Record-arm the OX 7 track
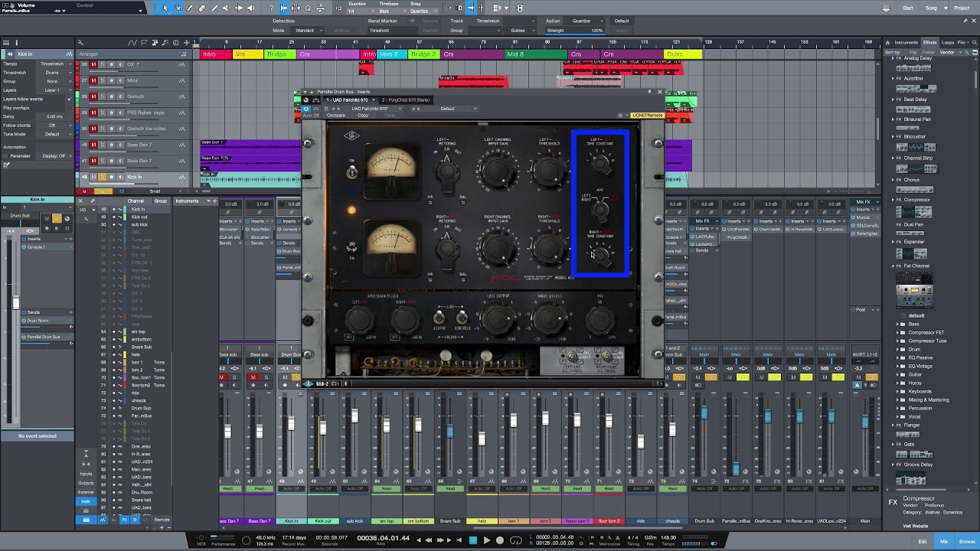This screenshot has height=551, width=980. click(x=111, y=64)
